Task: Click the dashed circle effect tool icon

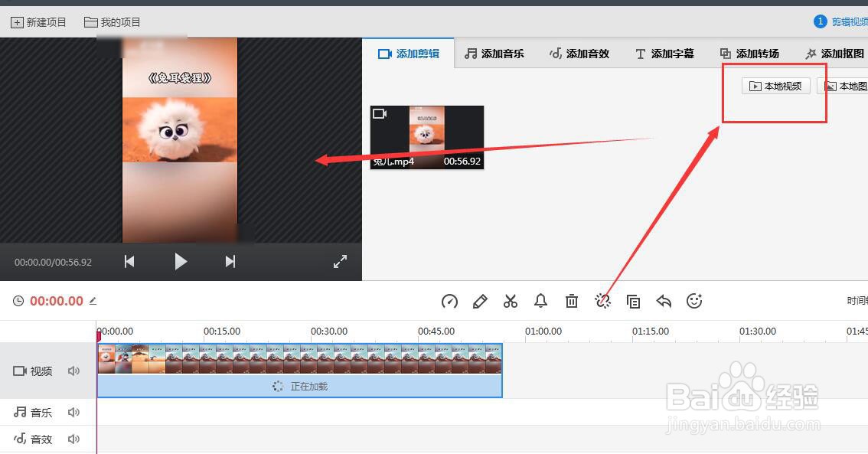Action: tap(602, 301)
